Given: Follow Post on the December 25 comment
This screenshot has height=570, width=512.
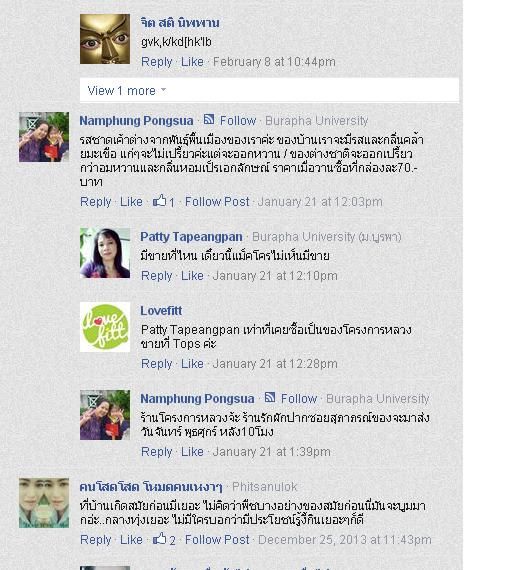Looking at the screenshot, I should point(217,540).
